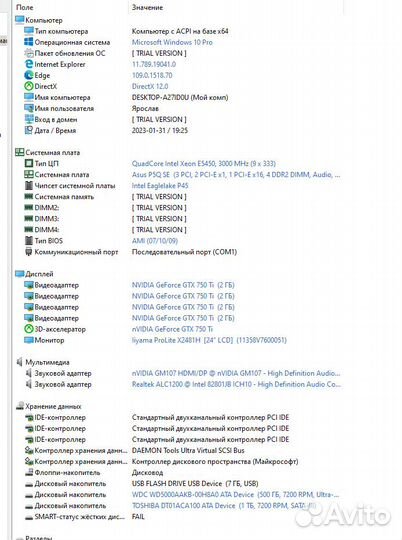Open the Iiyama ProLite X2481H monitor link

(209, 340)
